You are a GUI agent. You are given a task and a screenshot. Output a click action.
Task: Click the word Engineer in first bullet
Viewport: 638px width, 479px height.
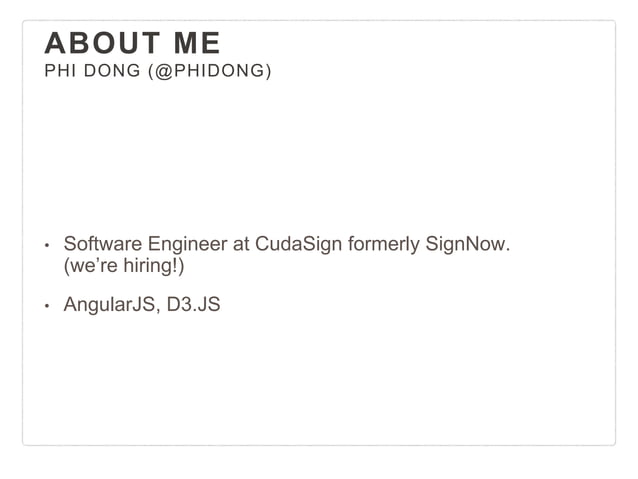click(x=188, y=245)
